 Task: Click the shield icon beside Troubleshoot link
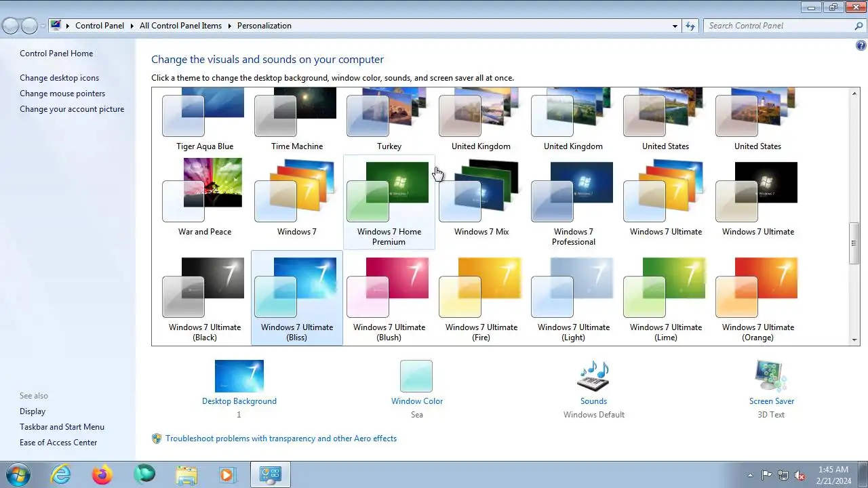click(157, 439)
